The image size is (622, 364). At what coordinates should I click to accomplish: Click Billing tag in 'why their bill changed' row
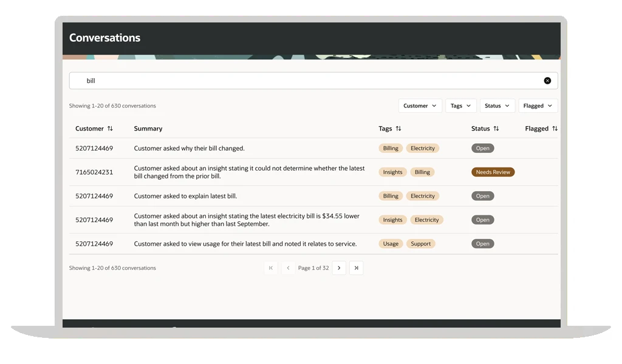click(391, 149)
